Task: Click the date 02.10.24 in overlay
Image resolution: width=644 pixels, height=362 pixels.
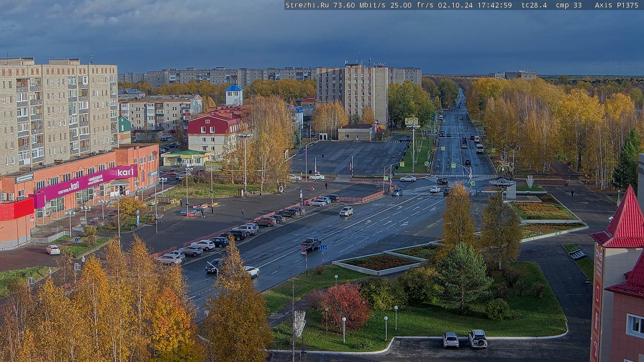Action: click(455, 5)
